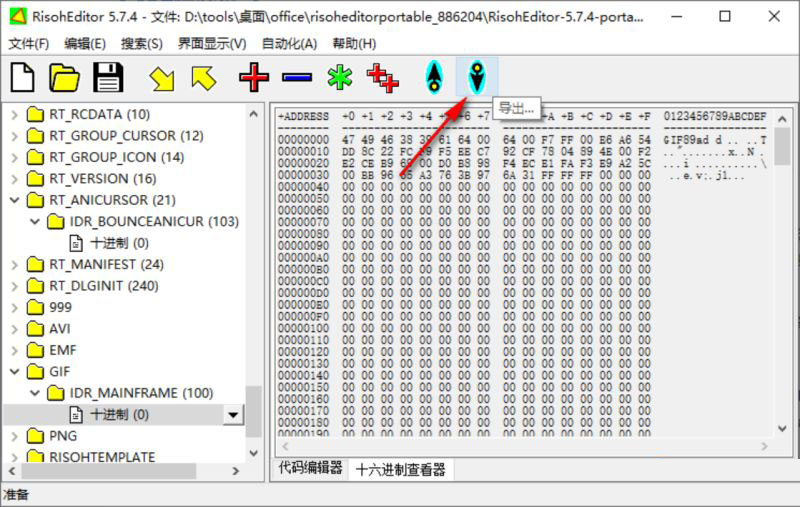Click the up-left yellow arrow toolbar icon
The height and width of the screenshot is (507, 800).
click(204, 79)
